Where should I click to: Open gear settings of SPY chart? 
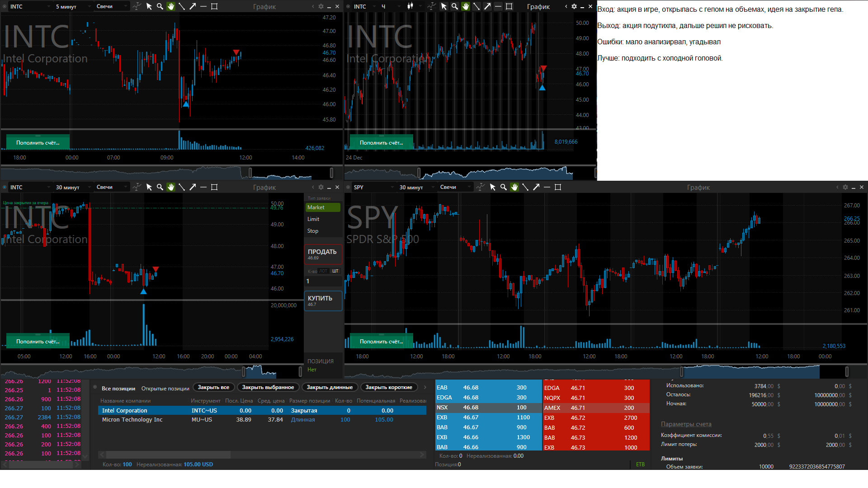845,187
